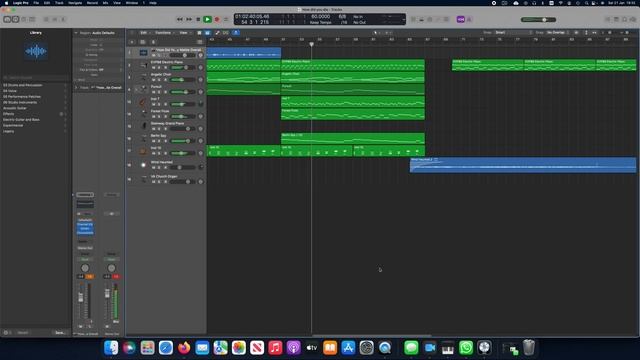
Task: Click the add track plus button
Action: point(132,42)
